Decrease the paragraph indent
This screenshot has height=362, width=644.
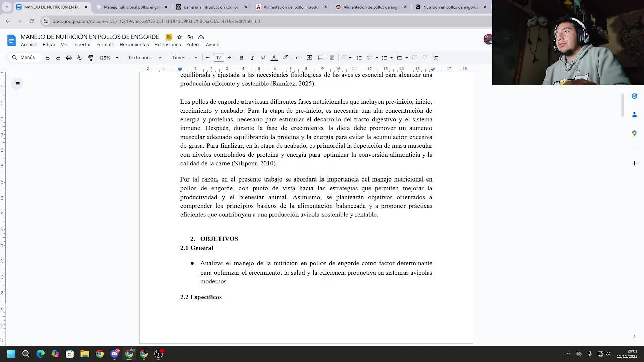point(414,58)
